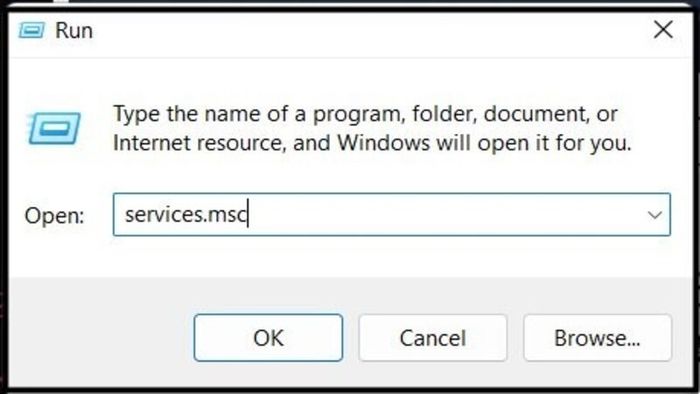This screenshot has width=700, height=394.
Task: Click OK to launch services.msc
Action: [268, 338]
